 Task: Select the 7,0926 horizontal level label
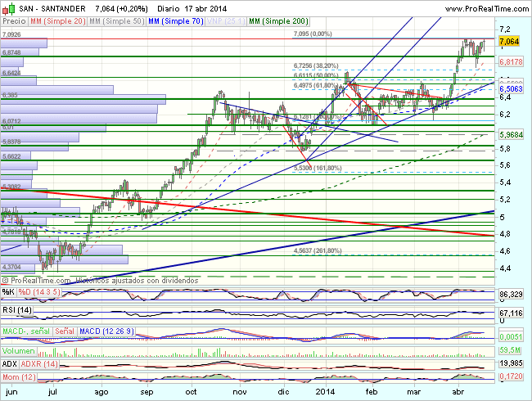click(11, 34)
